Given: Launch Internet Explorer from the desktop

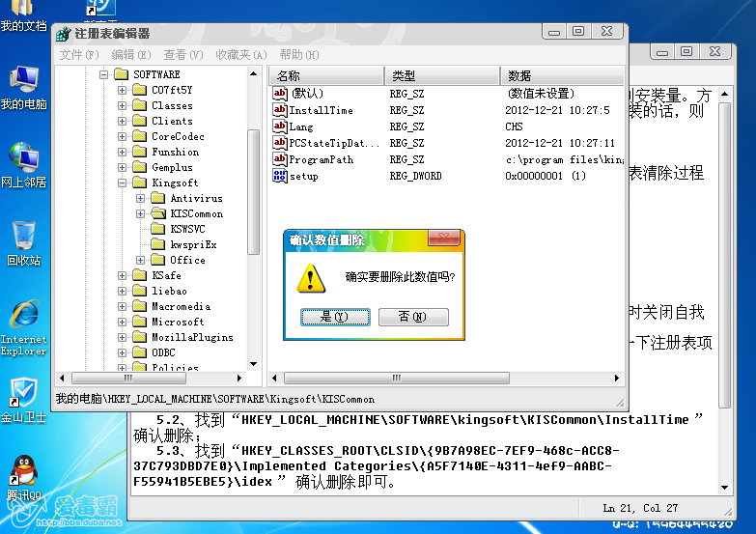Looking at the screenshot, I should (x=23, y=328).
